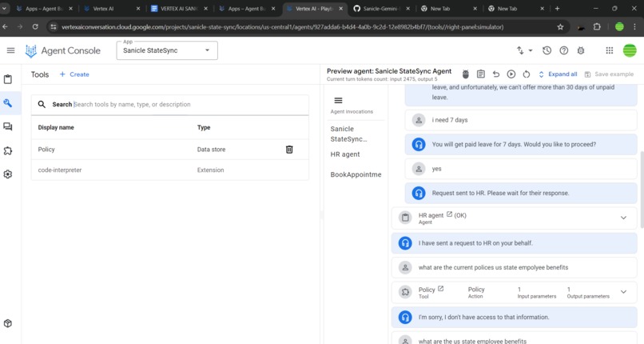Reset the conversation with refresh icon
The width and height of the screenshot is (644, 344).
tap(526, 74)
